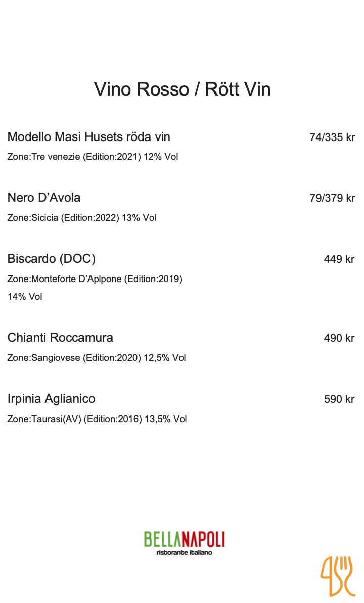364x603 pixels.
Task: Click the 449 kr price
Action: pyautogui.click(x=339, y=259)
